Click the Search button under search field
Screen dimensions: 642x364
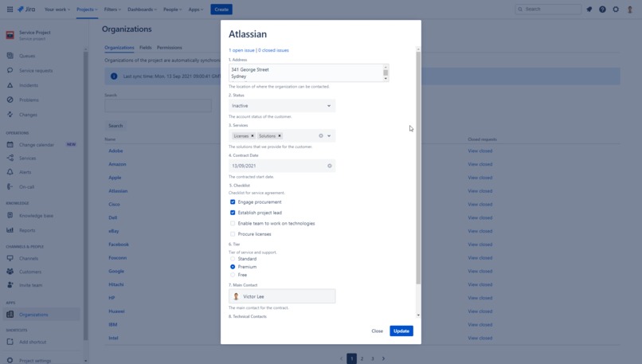click(115, 126)
